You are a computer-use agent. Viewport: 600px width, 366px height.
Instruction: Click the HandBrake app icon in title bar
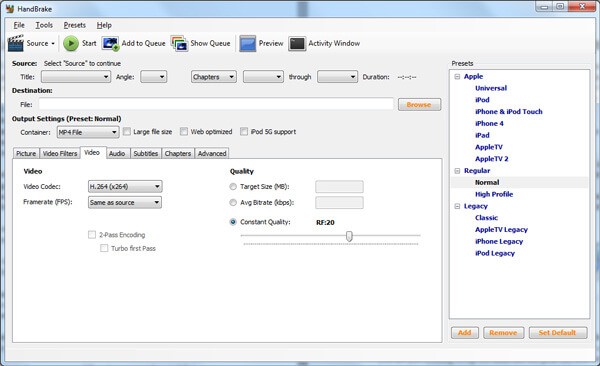point(10,8)
